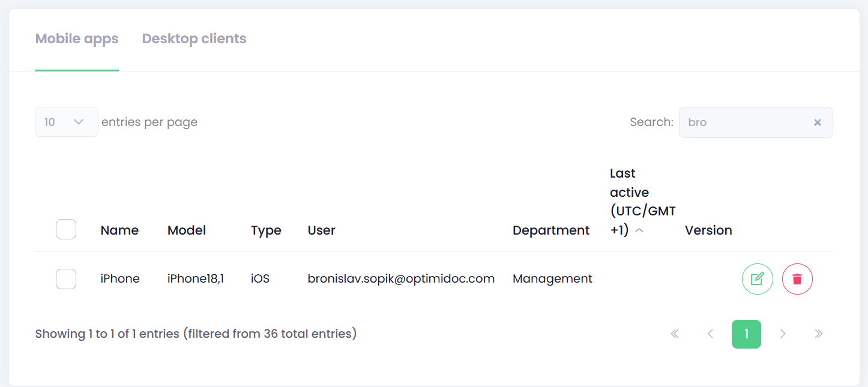This screenshot has width=868, height=387.
Task: Clear the search field with X icon
Action: click(x=817, y=122)
